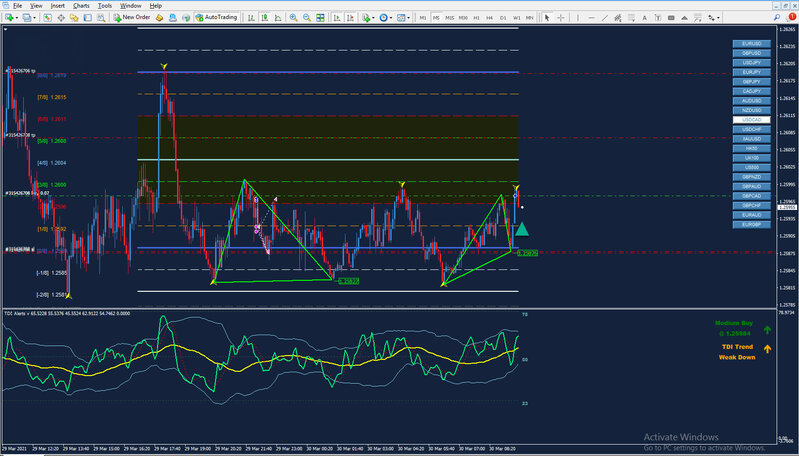Toggle chart auto scroll

pyautogui.click(x=336, y=17)
